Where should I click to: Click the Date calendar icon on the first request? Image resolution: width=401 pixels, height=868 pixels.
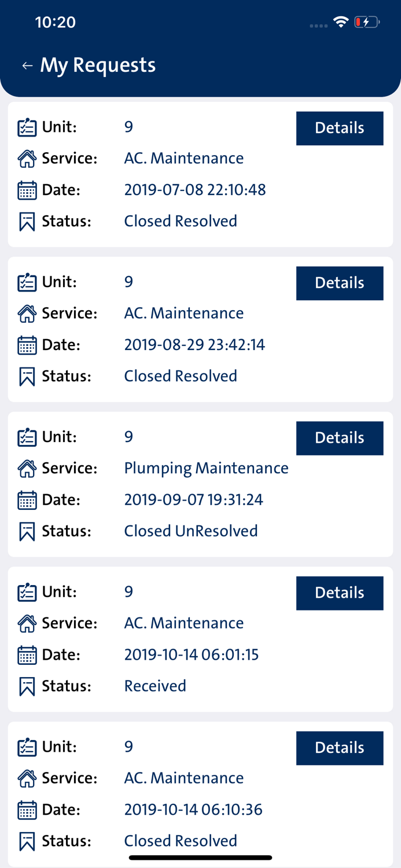(x=28, y=189)
